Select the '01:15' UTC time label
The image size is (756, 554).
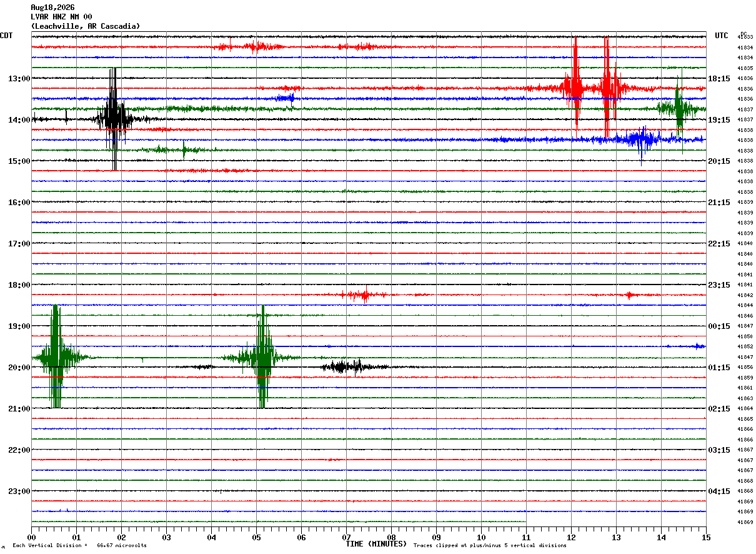[x=719, y=368]
